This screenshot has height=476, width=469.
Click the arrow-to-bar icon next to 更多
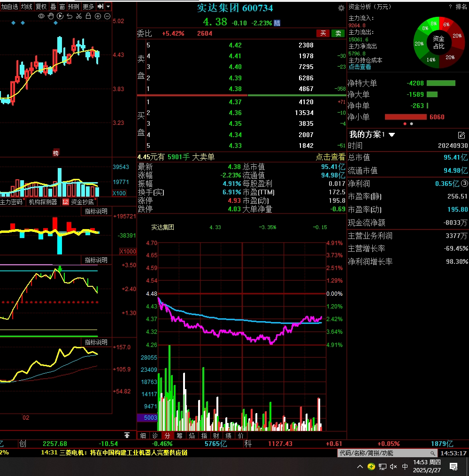click(x=100, y=7)
